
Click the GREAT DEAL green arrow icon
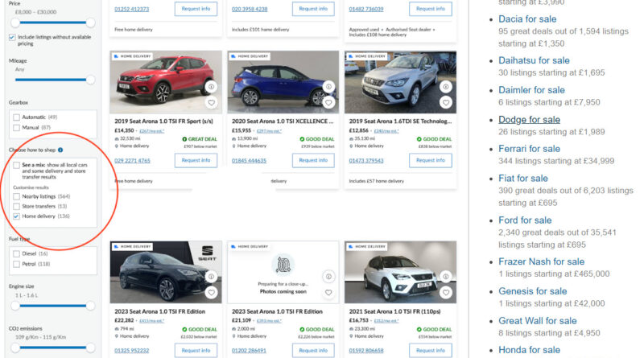click(184, 139)
